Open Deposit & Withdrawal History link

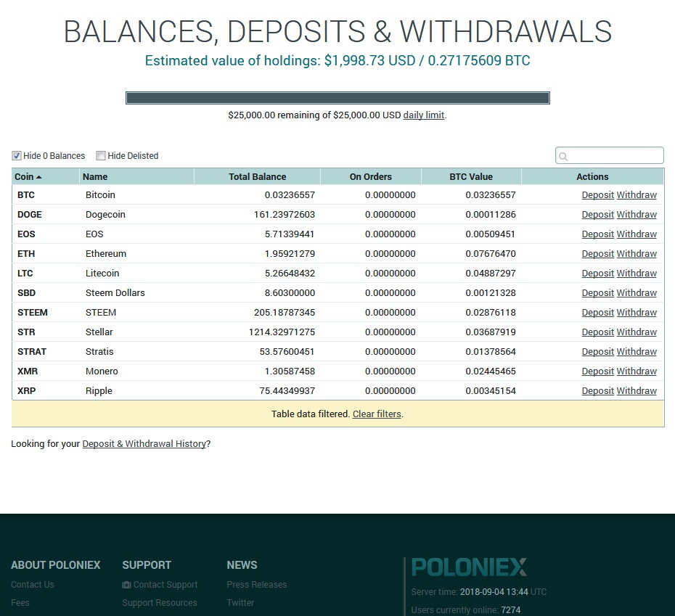144,444
